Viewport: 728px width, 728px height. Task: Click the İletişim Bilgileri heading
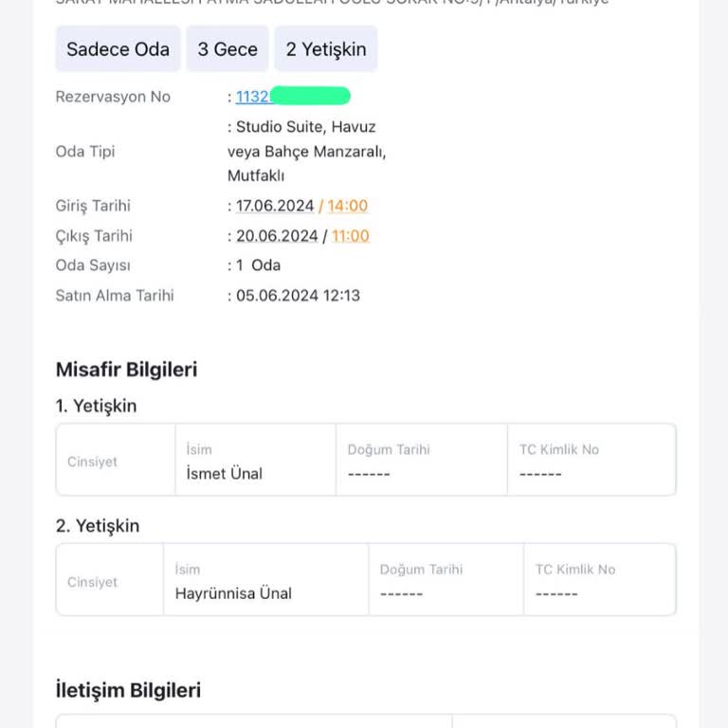128,691
